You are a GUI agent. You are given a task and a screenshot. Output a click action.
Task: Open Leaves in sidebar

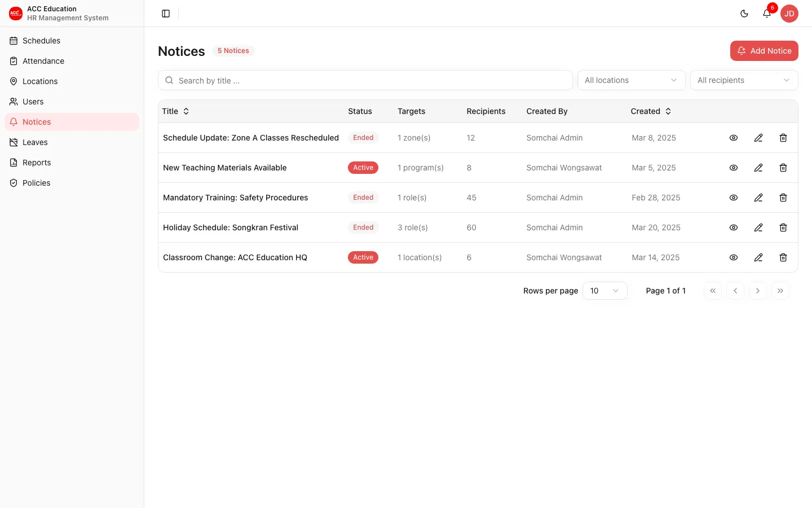[x=72, y=142]
